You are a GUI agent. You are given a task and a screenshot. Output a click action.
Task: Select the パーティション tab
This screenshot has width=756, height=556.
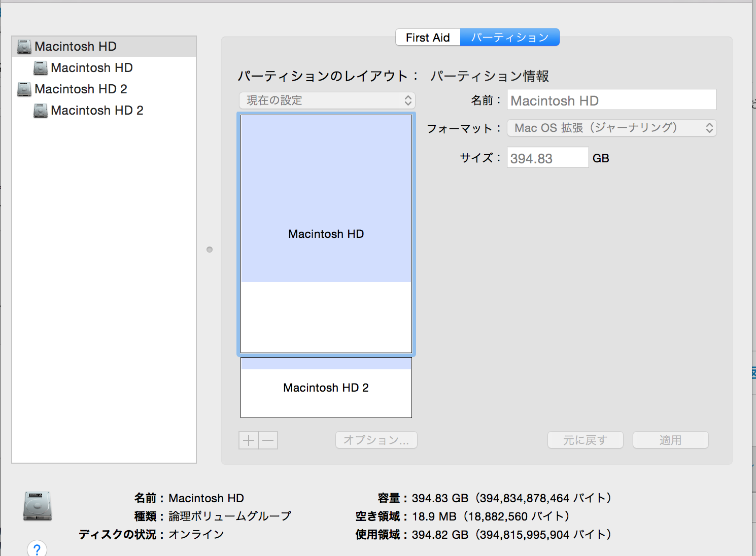[509, 38]
